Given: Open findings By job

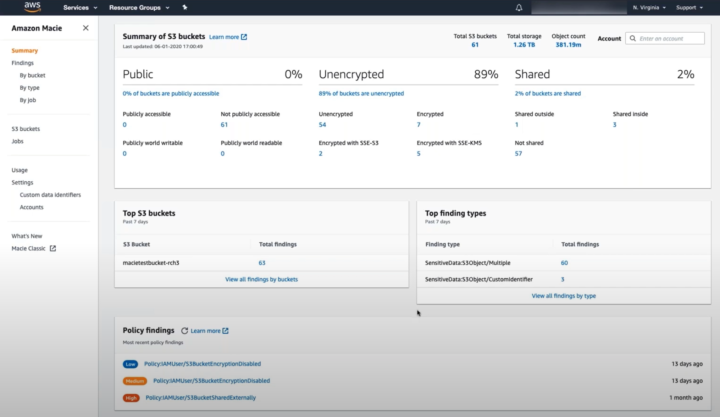Looking at the screenshot, I should pos(28,100).
